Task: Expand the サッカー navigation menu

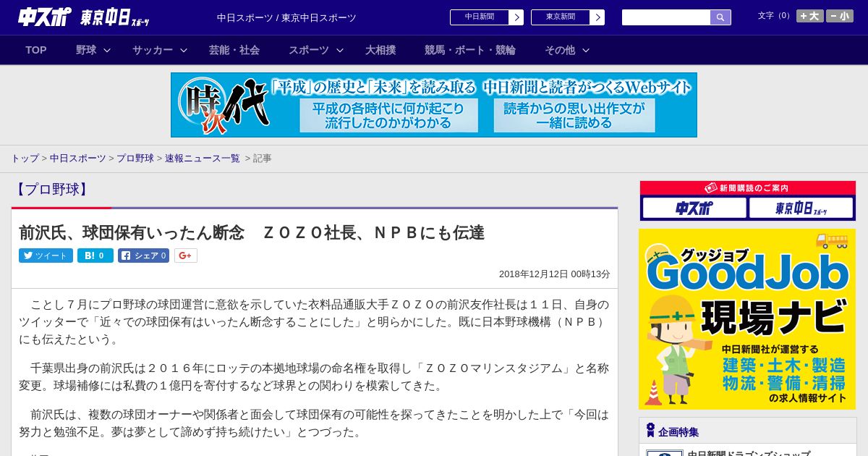Action: pyautogui.click(x=159, y=50)
